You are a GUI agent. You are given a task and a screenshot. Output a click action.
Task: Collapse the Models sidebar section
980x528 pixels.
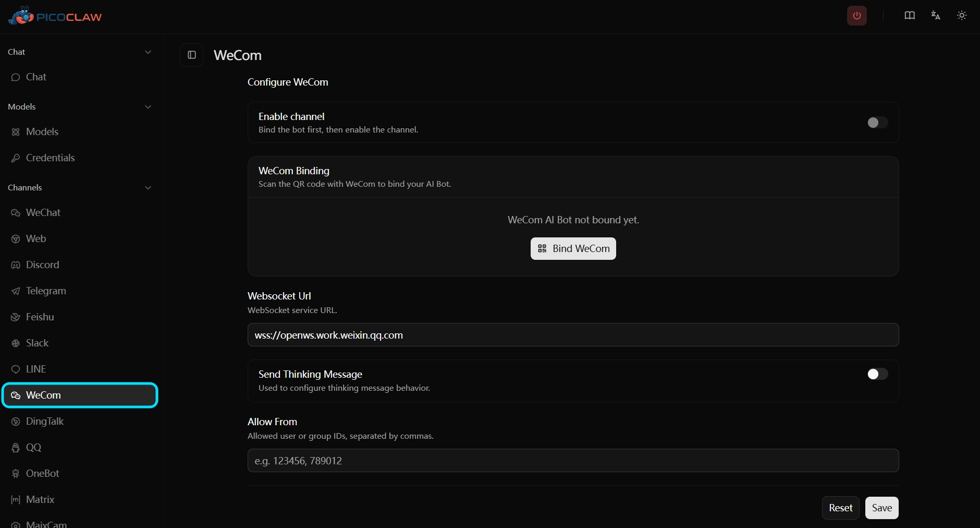pos(148,107)
